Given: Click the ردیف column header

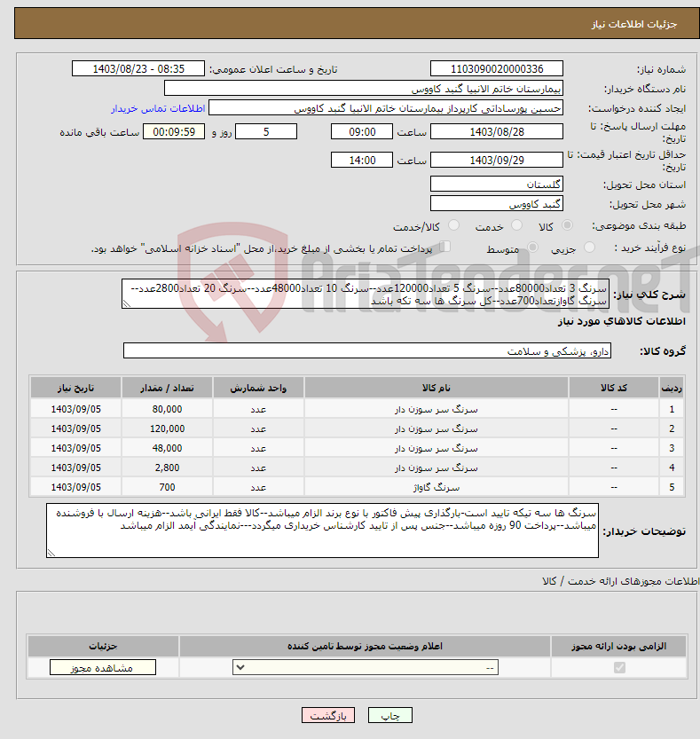Looking at the screenshot, I should [x=672, y=388].
